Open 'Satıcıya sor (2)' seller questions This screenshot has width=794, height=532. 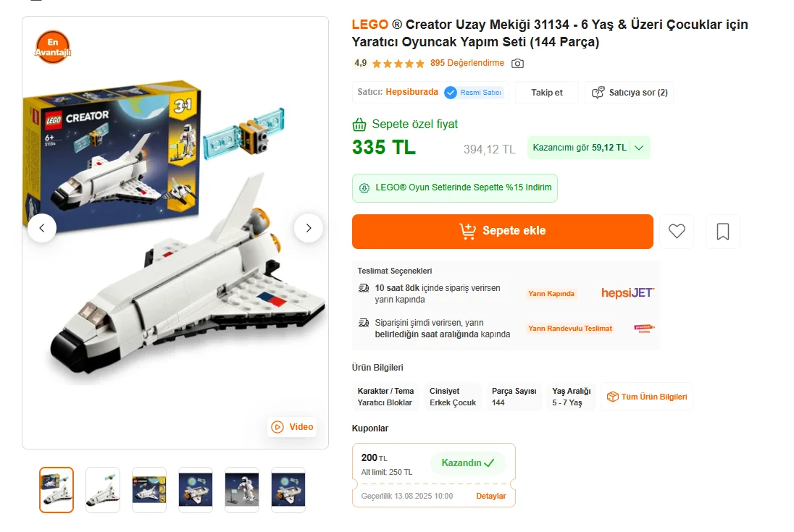click(x=630, y=93)
